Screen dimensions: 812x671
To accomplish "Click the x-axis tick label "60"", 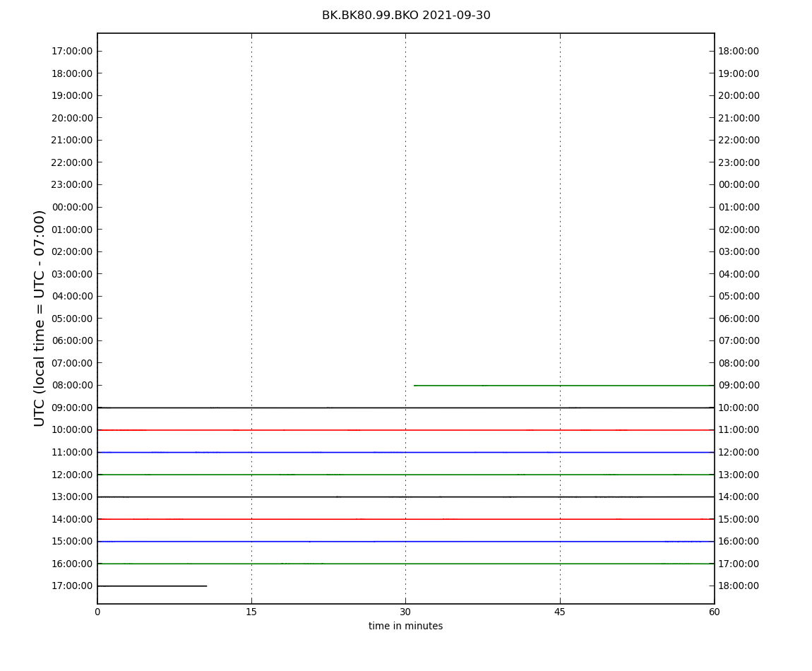I will pos(714,612).
